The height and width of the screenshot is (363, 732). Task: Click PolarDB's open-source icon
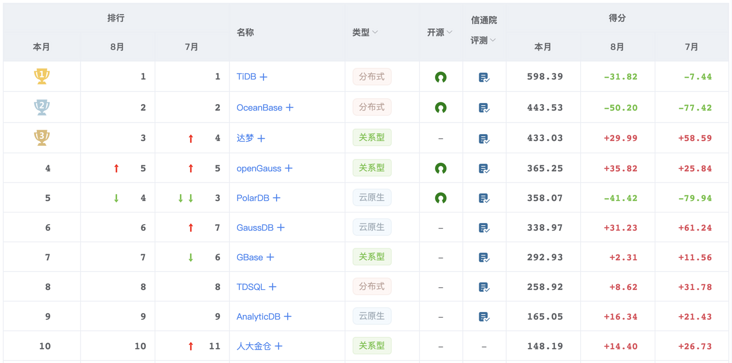pyautogui.click(x=441, y=198)
